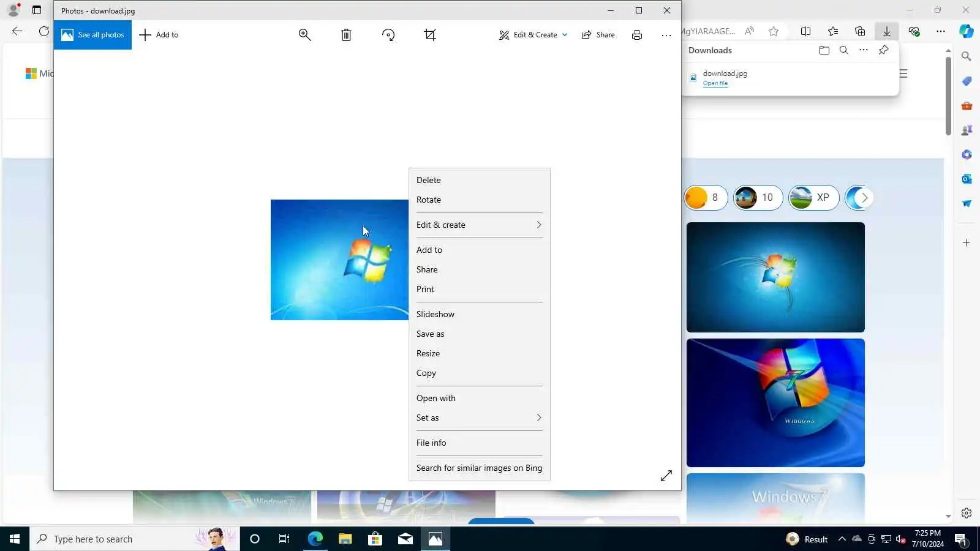The height and width of the screenshot is (551, 980).
Task: Open Share in the Photos toolbar
Action: (x=598, y=35)
